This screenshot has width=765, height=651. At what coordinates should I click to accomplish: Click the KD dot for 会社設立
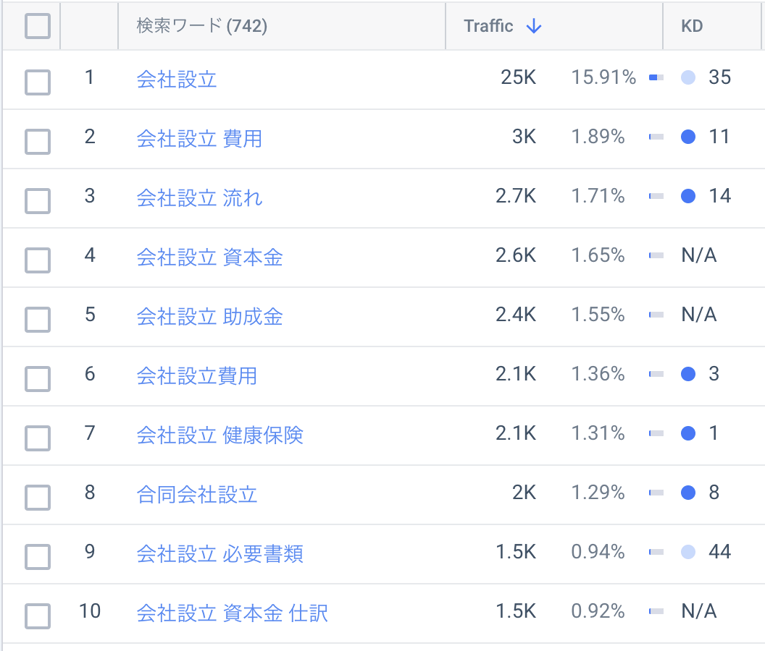point(687,77)
